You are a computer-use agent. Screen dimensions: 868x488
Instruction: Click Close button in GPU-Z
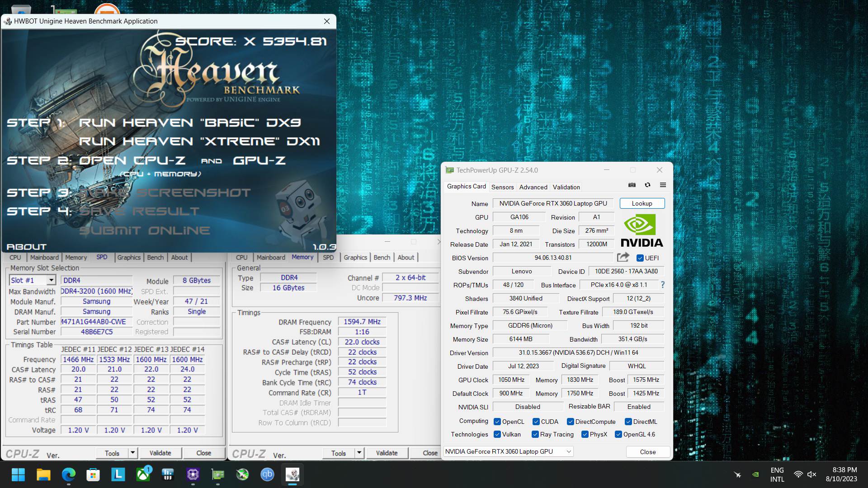647,452
